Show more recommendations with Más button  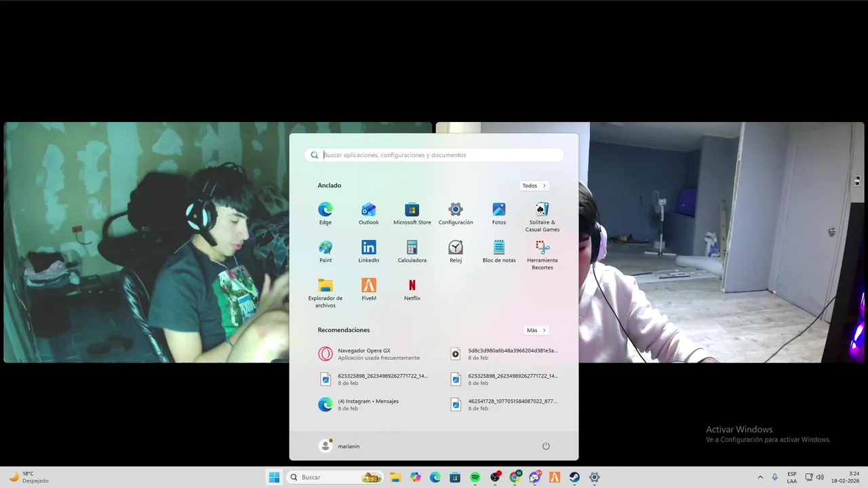[x=536, y=330]
